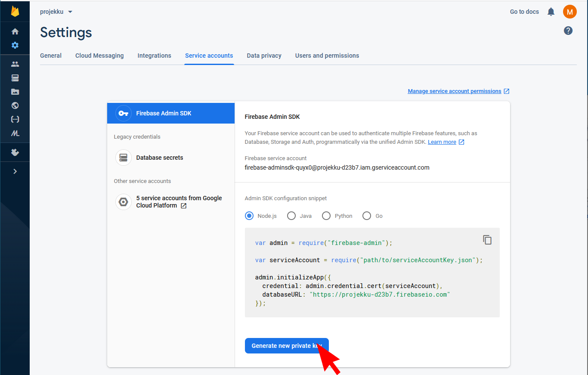Select Firebase Admin SDK entry
Viewport: 588px width, 375px height.
coord(171,113)
